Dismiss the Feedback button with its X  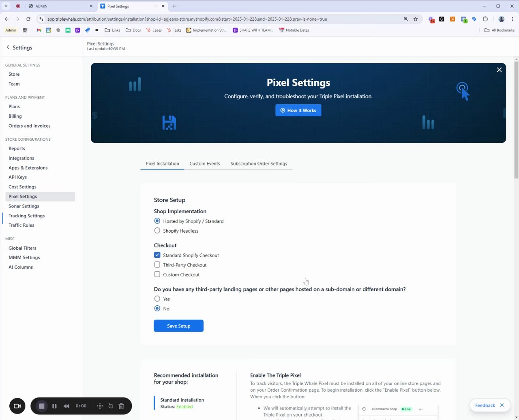[x=502, y=405]
